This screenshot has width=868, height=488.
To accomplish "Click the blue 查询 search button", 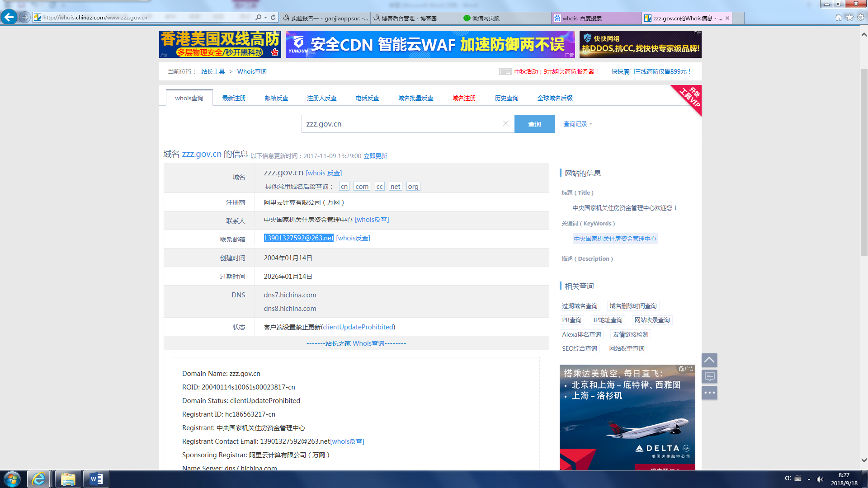I will coord(534,124).
